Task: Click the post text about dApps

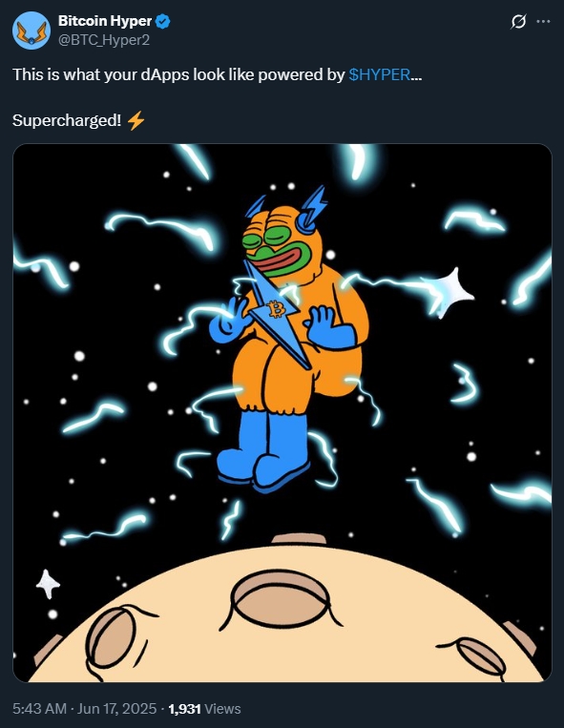Action: [x=218, y=74]
